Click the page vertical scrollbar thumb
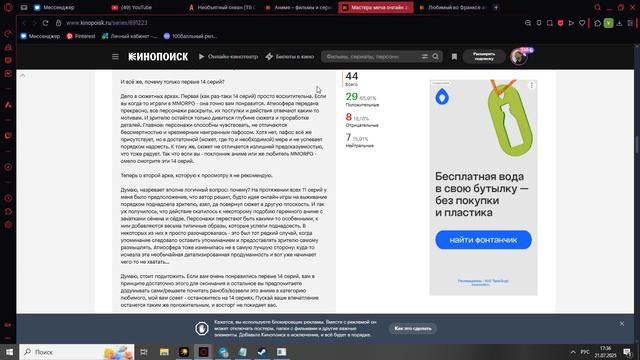 [x=637, y=144]
